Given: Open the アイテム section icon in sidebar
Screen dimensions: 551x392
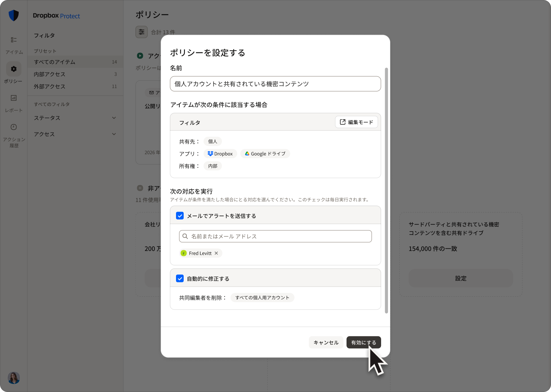Looking at the screenshot, I should click(14, 40).
